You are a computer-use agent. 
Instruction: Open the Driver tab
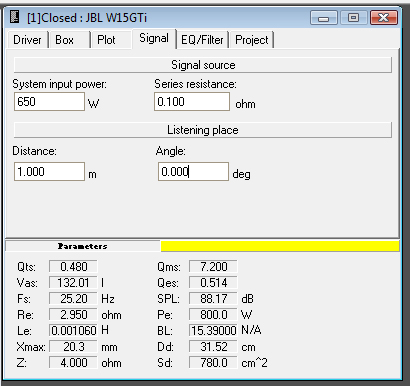(x=27, y=40)
